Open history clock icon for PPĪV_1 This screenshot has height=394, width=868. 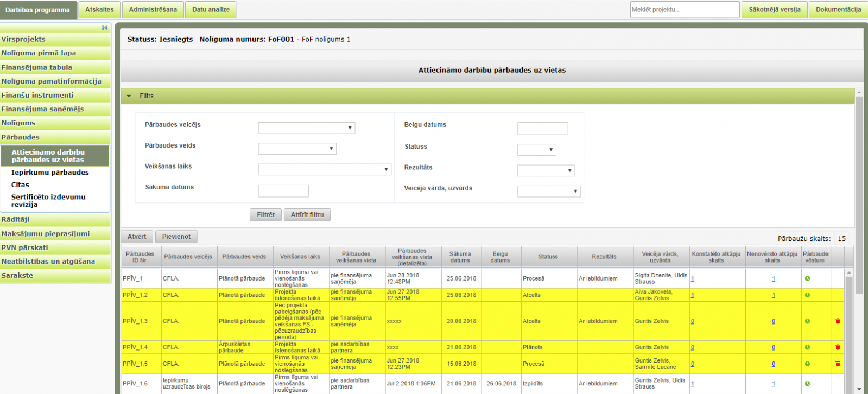pos(807,278)
